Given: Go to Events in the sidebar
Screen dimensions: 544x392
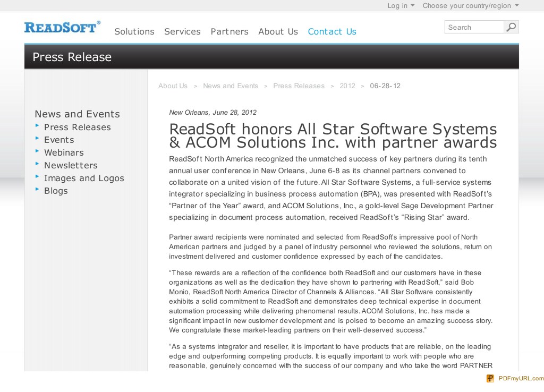Looking at the screenshot, I should coord(59,140).
